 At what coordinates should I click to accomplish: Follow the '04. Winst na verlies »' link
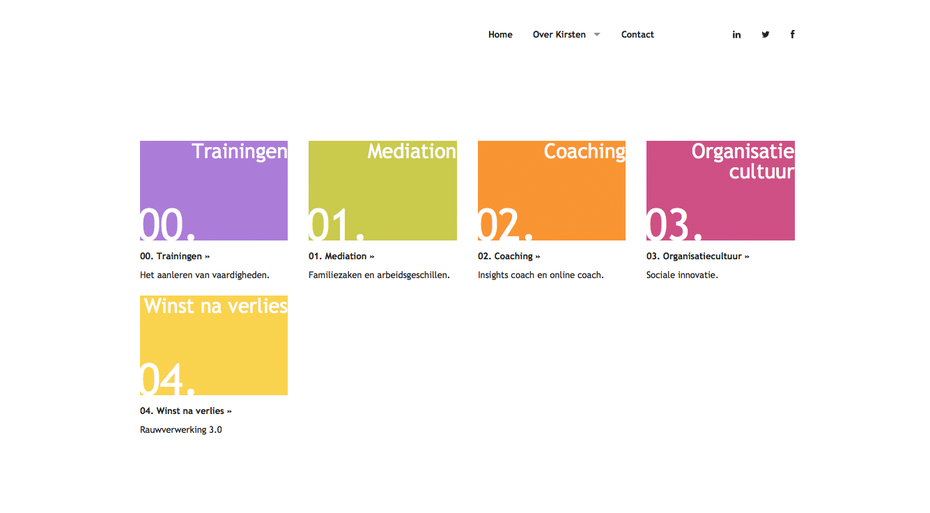(x=186, y=411)
